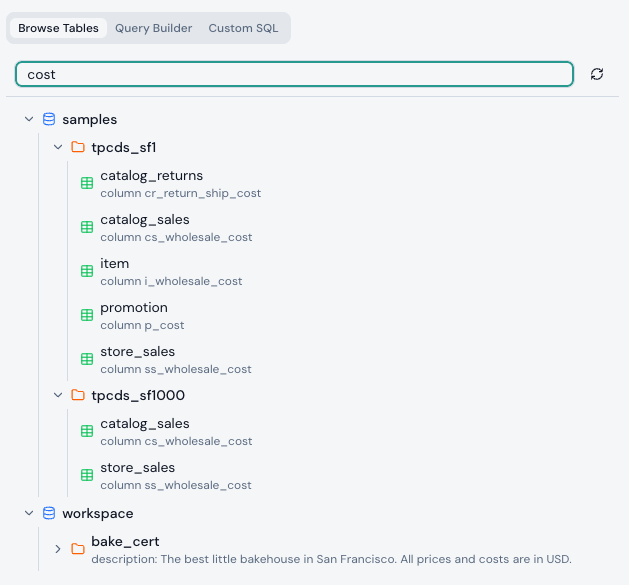Select catalog_sales under tpcds_sf1

[x=145, y=220]
